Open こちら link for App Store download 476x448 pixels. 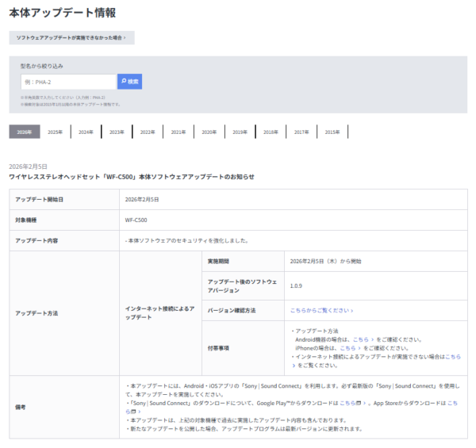click(x=452, y=403)
